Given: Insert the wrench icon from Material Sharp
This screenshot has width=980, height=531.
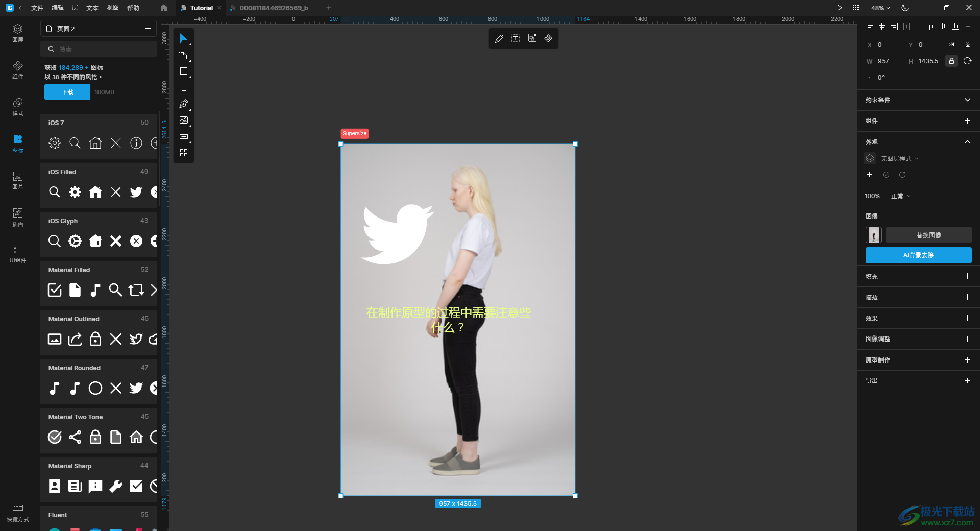Looking at the screenshot, I should click(116, 486).
